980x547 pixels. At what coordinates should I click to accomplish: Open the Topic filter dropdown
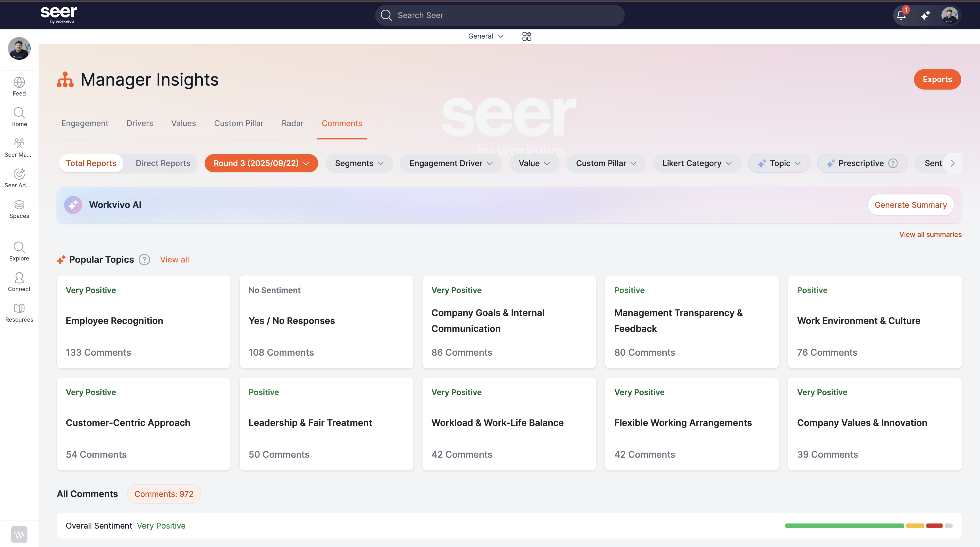[779, 163]
